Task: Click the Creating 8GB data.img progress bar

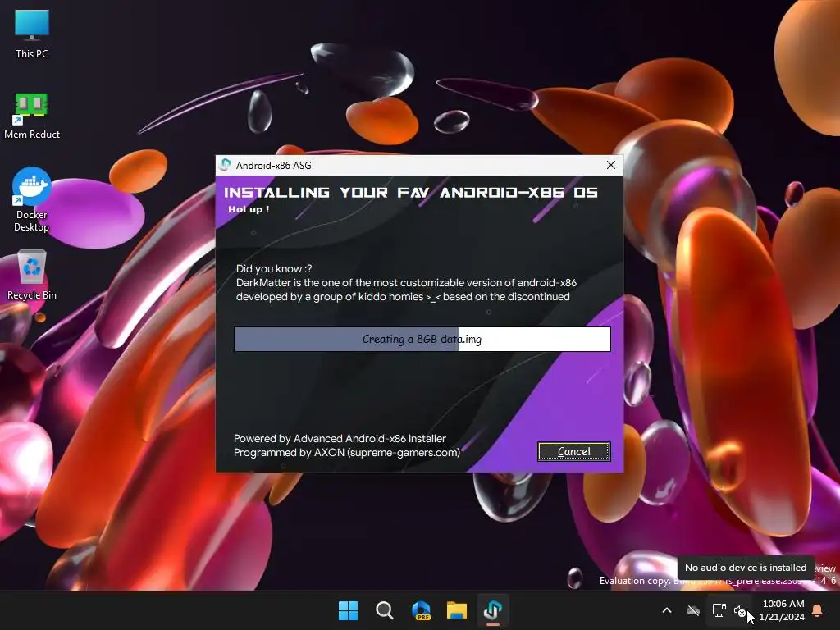Action: click(x=422, y=339)
